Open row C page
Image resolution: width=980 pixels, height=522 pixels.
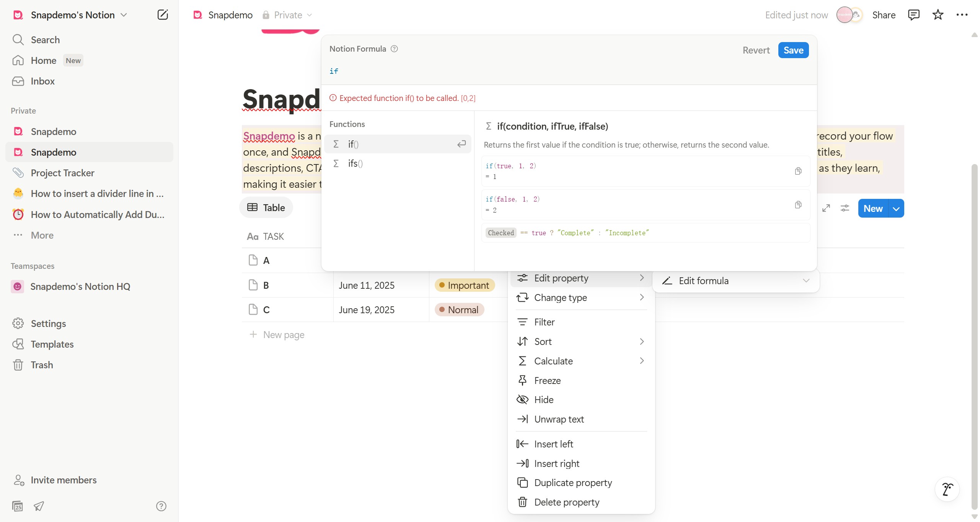pyautogui.click(x=266, y=310)
